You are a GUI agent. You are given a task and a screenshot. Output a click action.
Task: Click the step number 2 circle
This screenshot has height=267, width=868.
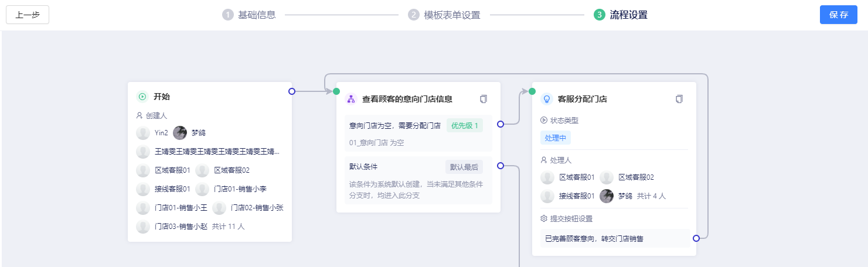click(x=414, y=15)
